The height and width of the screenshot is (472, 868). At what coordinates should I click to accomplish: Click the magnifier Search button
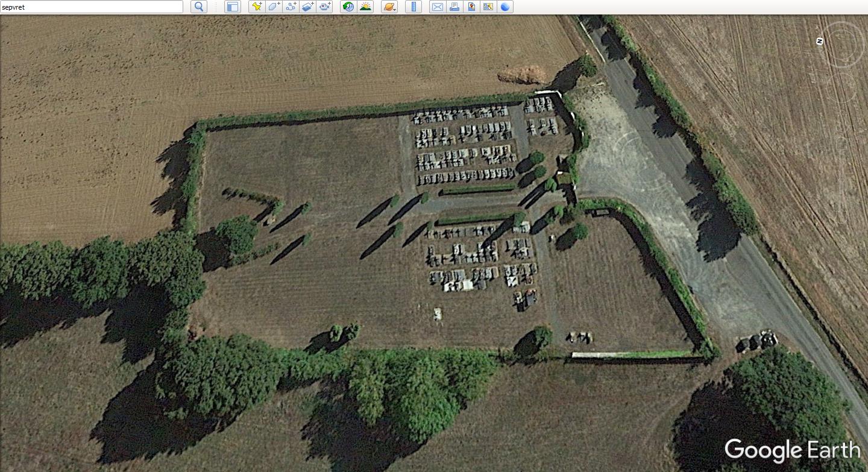(x=199, y=7)
